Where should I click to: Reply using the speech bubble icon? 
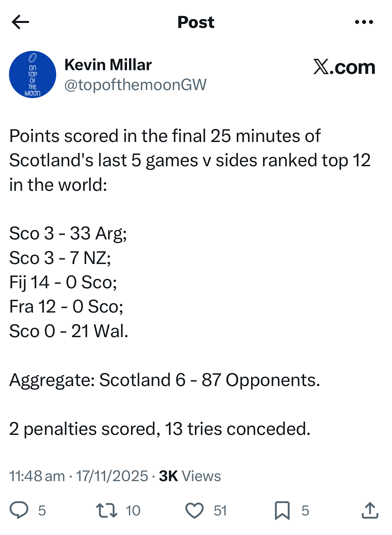coord(19,510)
